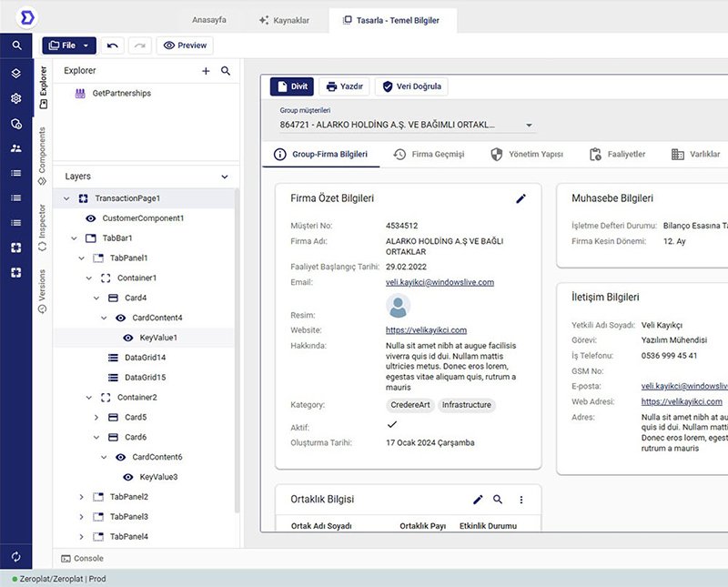Click search icon in Ortaklık Bilgisi card
Viewport: 728px width, 587px height.
point(498,500)
